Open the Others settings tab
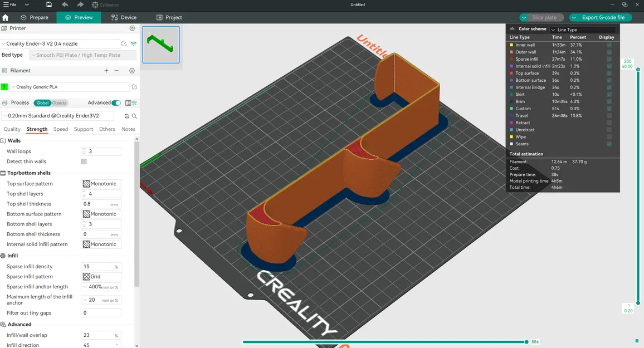644x348 pixels. pyautogui.click(x=107, y=129)
